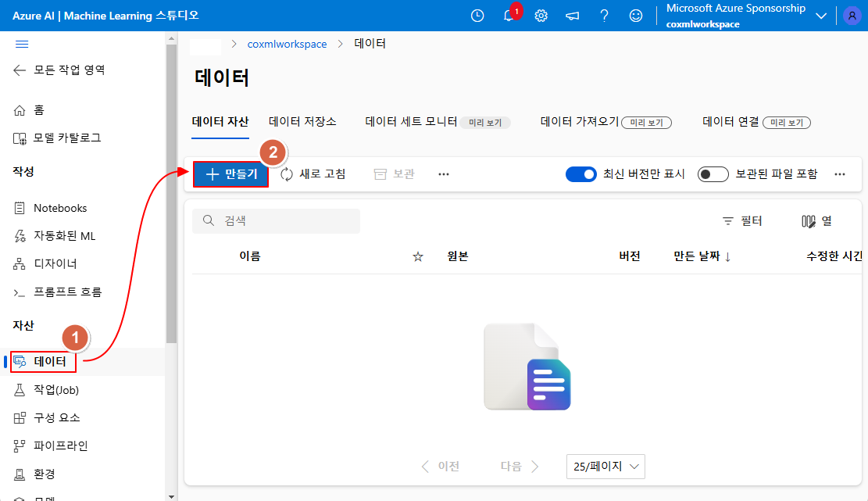Open the notifications bell icon
The width and height of the screenshot is (868, 501).
point(509,16)
